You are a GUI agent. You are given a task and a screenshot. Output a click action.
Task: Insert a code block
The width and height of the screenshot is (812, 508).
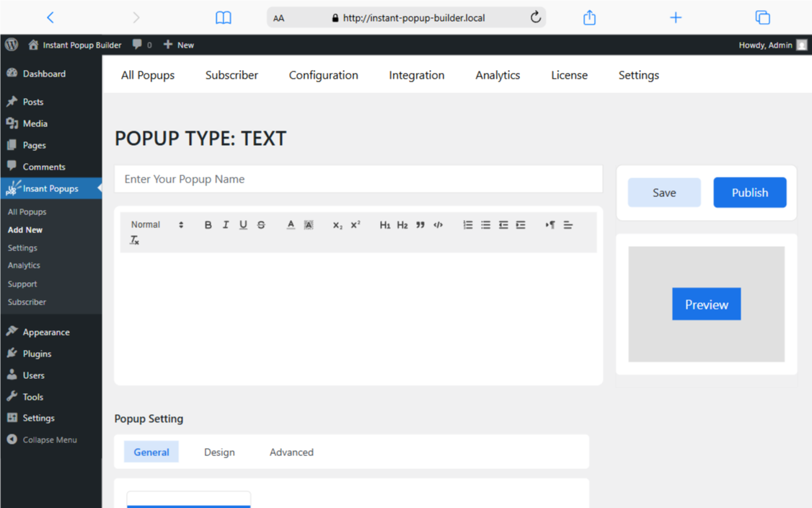pyautogui.click(x=438, y=225)
